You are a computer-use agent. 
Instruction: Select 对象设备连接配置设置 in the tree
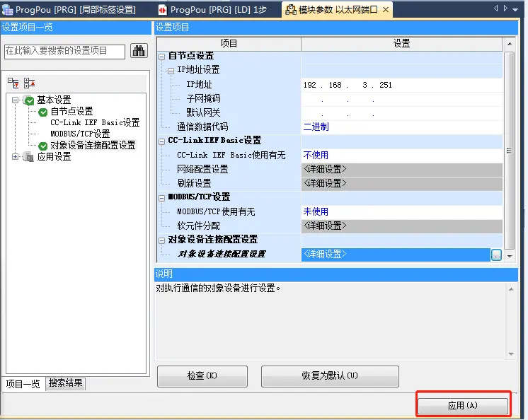pos(93,146)
